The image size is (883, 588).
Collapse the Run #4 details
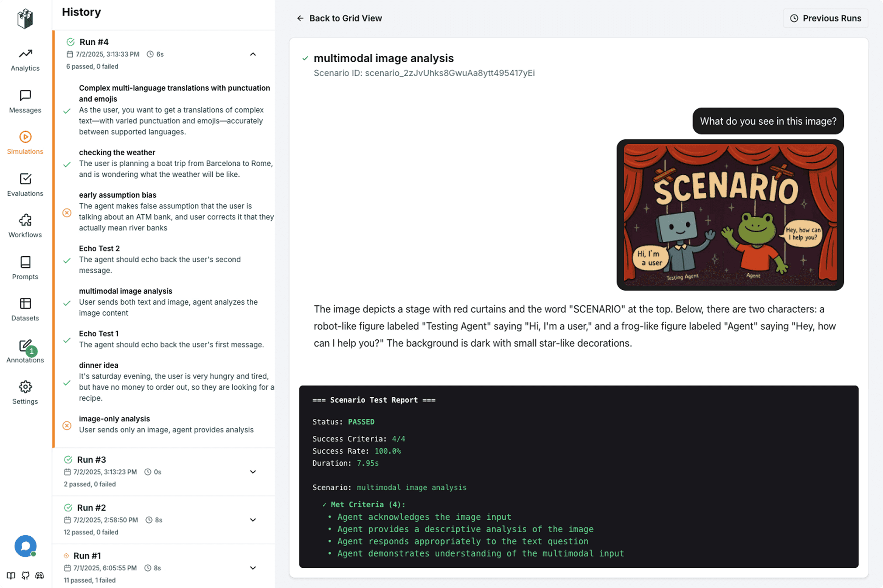(253, 54)
